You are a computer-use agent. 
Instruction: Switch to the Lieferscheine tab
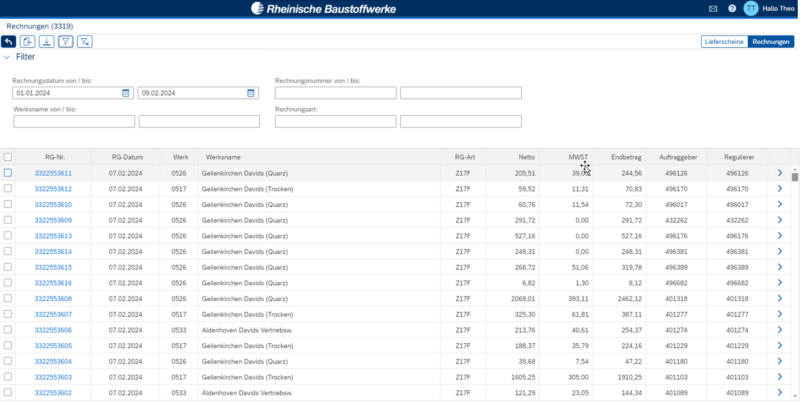[725, 41]
